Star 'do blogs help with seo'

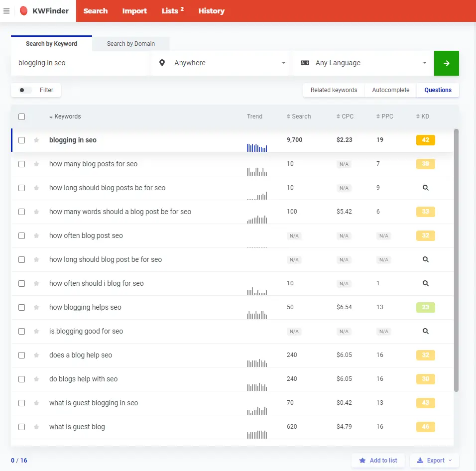[x=36, y=379]
